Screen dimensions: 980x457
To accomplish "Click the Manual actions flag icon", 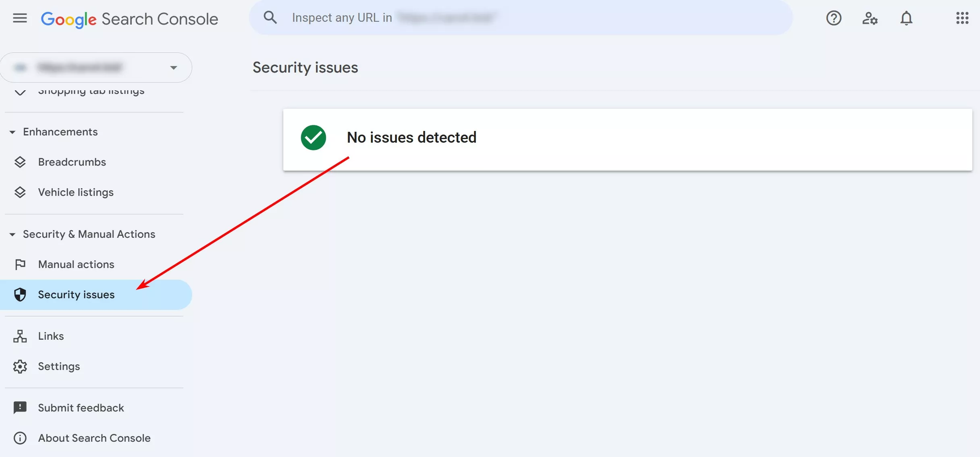I will click(20, 264).
